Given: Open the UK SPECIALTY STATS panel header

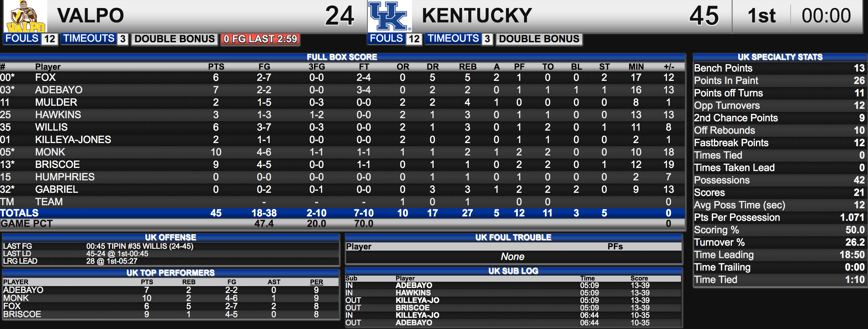Looking at the screenshot, I should click(x=780, y=57).
